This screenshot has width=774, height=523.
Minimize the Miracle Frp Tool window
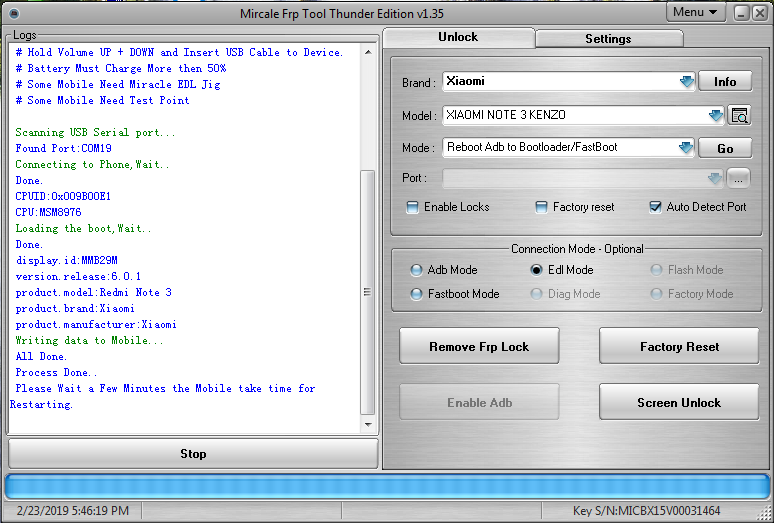point(741,13)
